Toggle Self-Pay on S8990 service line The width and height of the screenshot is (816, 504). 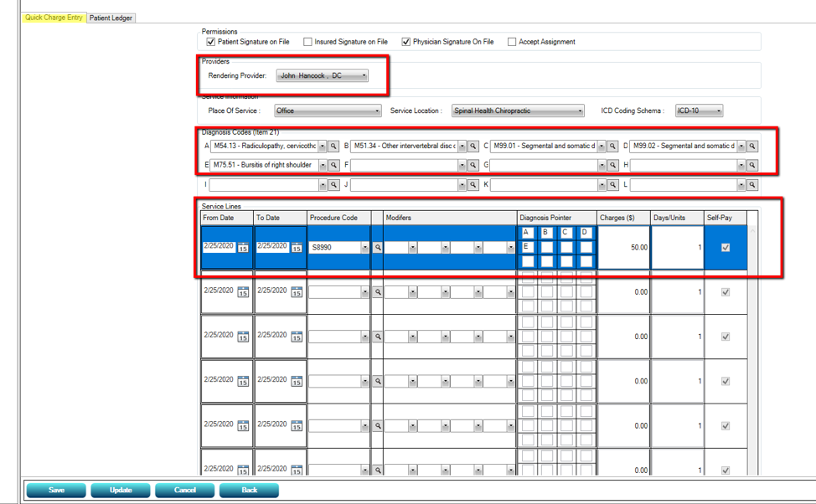pyautogui.click(x=726, y=248)
